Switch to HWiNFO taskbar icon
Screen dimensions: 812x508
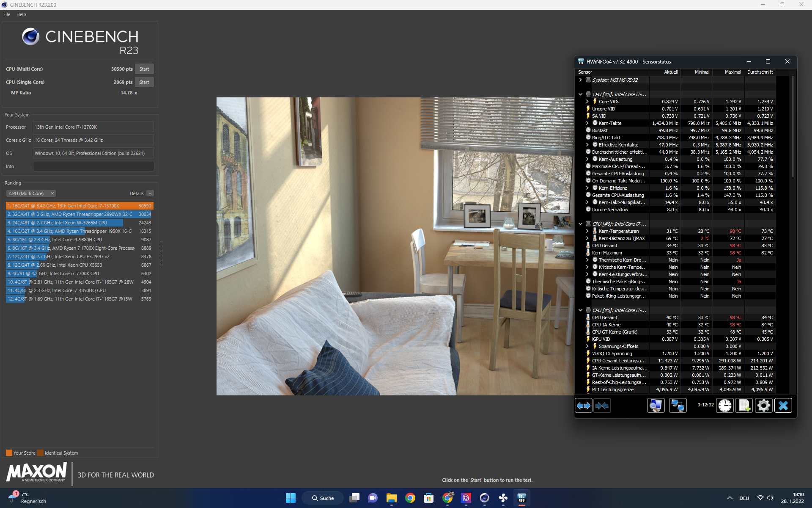522,498
